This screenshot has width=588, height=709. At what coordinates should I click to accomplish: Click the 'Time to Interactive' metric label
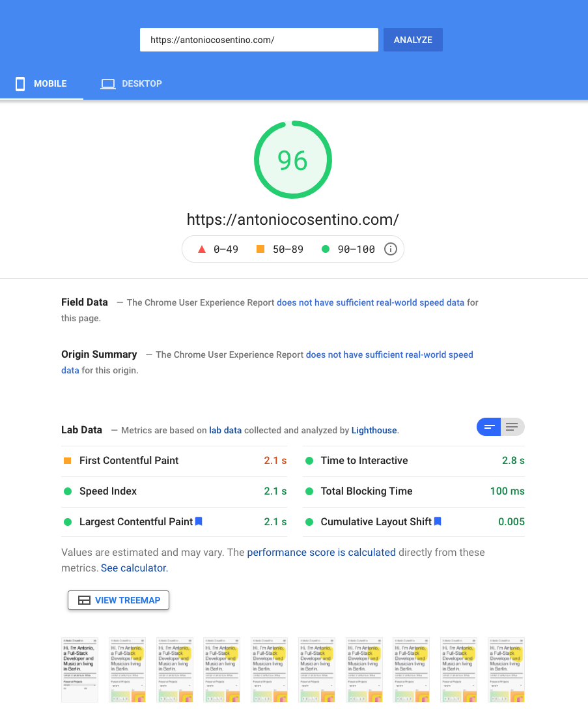click(364, 460)
